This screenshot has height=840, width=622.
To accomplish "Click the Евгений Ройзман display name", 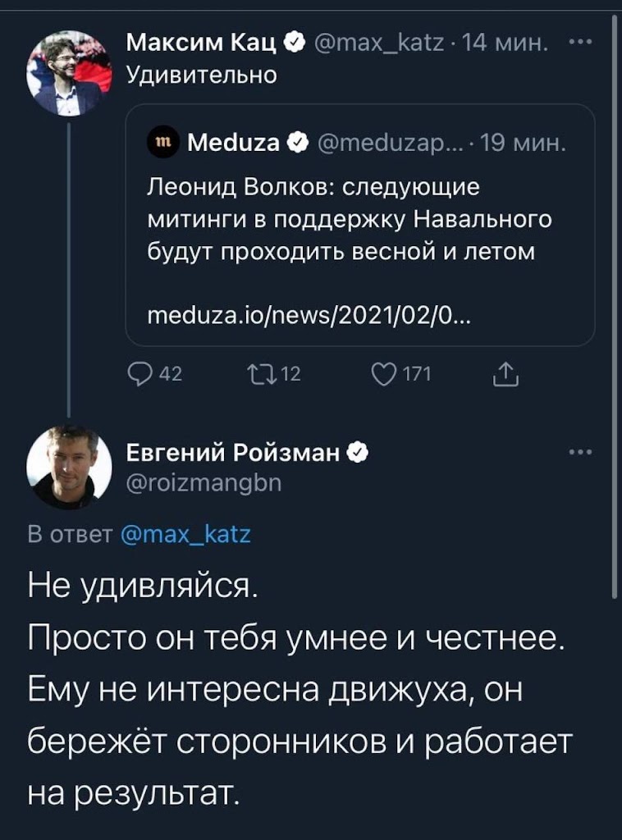I will click(234, 452).
